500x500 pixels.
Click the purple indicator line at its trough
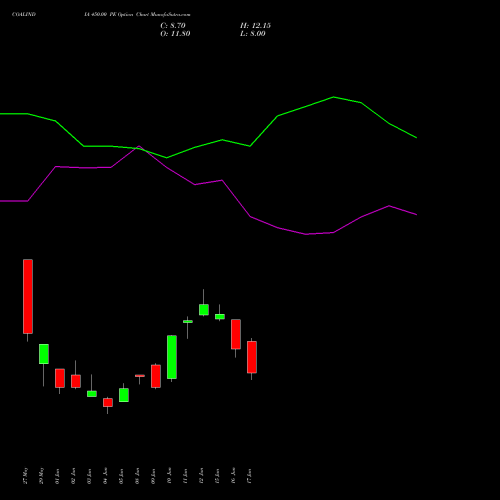[307, 234]
